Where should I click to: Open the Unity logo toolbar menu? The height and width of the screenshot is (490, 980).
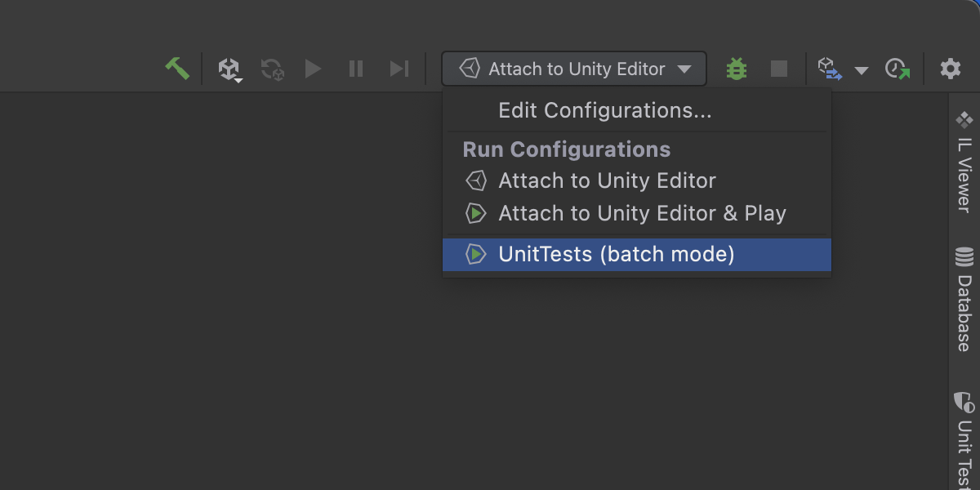click(x=229, y=69)
